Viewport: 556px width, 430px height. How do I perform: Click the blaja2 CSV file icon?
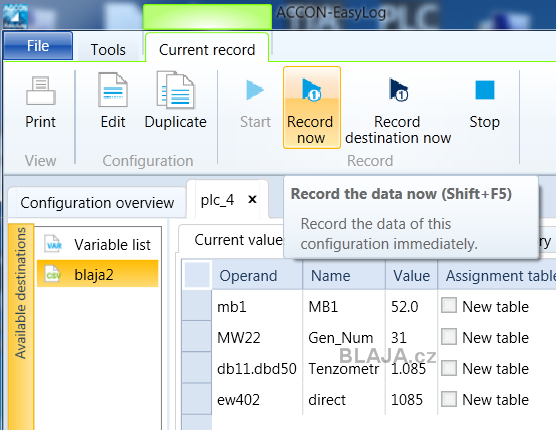(x=53, y=274)
